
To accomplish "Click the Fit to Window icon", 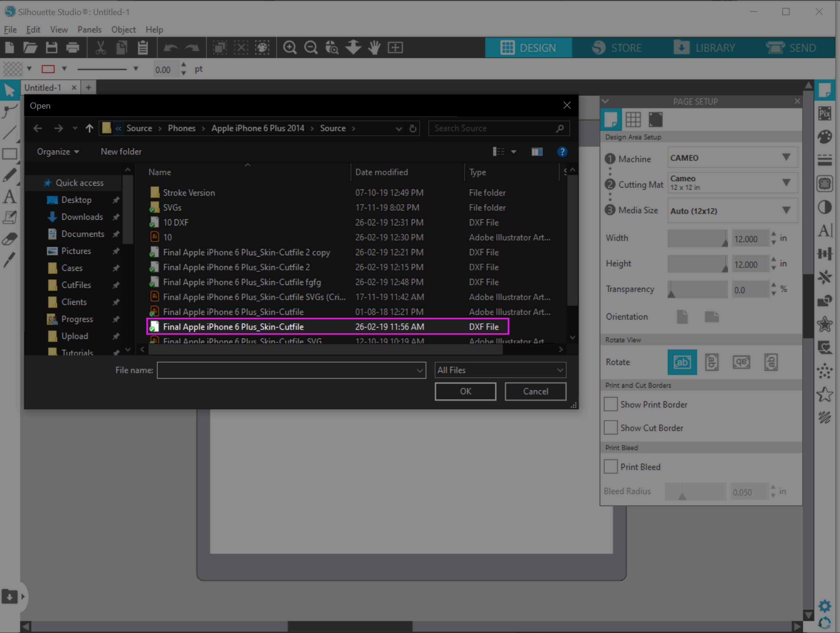I will click(395, 48).
